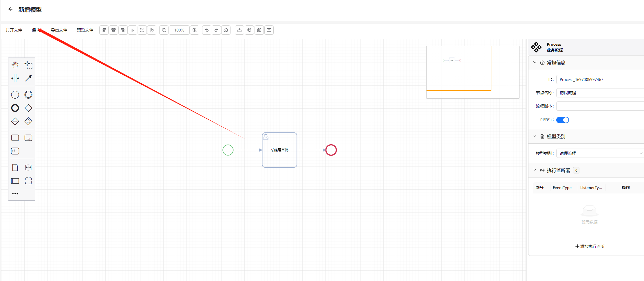Create a group from the palette
The width and height of the screenshot is (644, 281).
pos(28,181)
